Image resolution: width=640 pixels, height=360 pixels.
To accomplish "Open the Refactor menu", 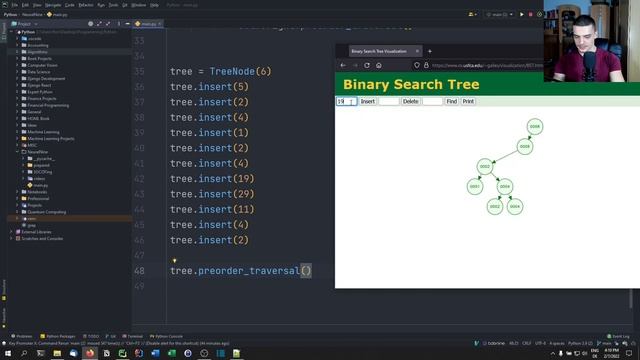I will click(86, 5).
